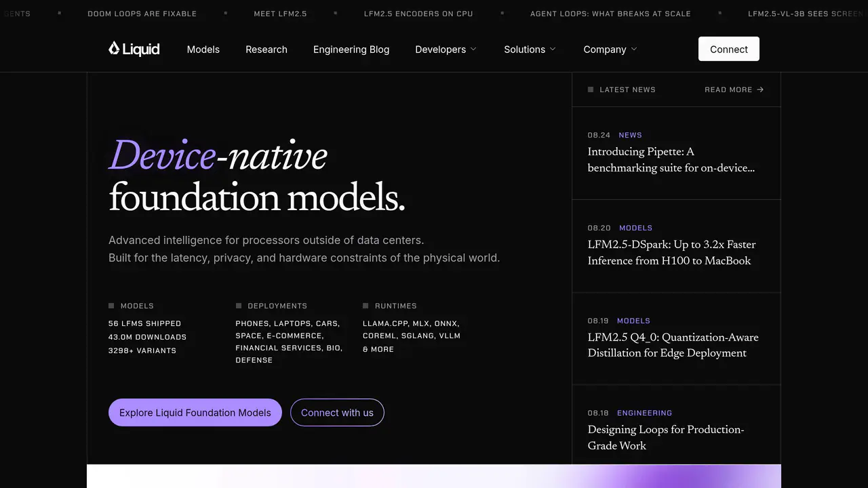Open the Models nav item
The image size is (868, 488).
tap(203, 49)
